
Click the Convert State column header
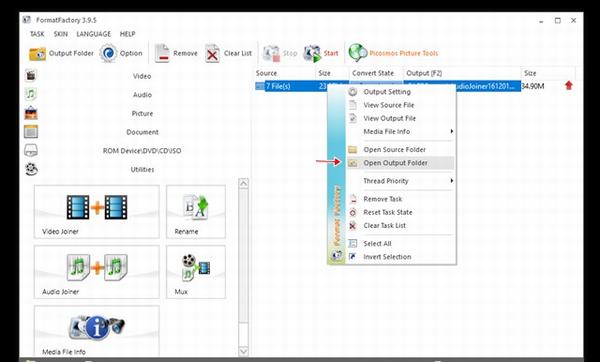tap(376, 73)
